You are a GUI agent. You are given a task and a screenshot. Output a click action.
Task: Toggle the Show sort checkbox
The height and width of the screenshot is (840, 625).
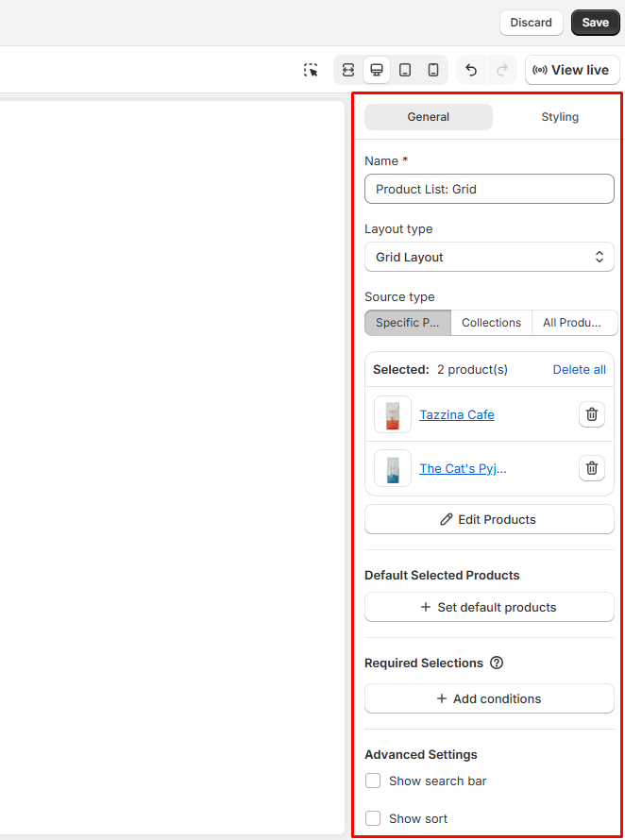(373, 818)
